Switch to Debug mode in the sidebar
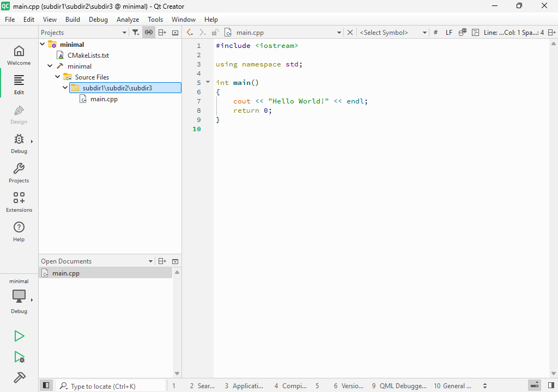Image resolution: width=558 pixels, height=392 pixels. point(19,143)
